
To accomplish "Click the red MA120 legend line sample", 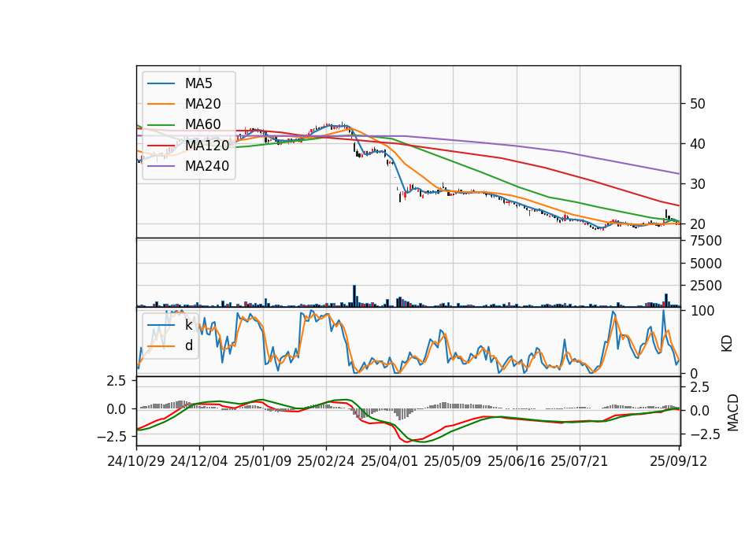I will tap(161, 145).
